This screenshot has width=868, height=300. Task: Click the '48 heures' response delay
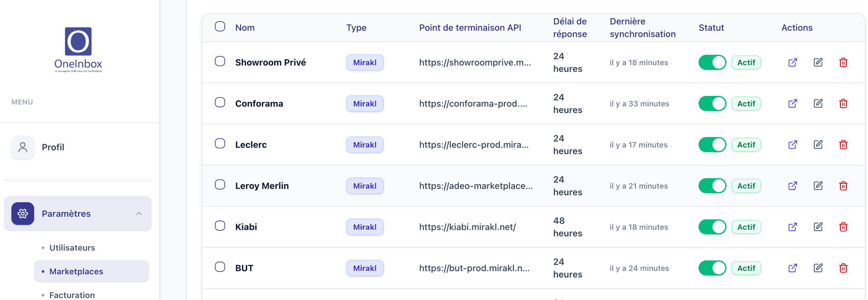coord(568,227)
